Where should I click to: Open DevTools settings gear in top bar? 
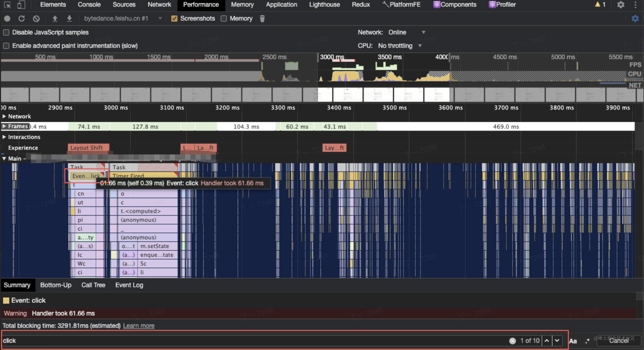(x=621, y=5)
